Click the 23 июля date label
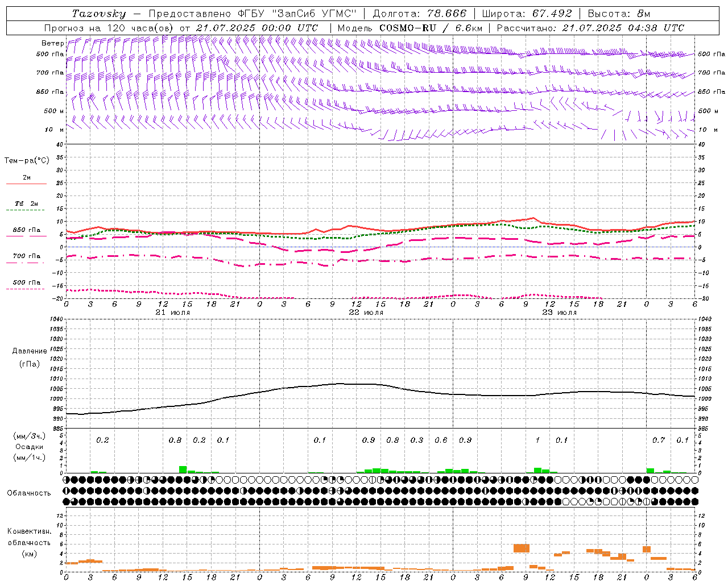Screen dimensions: 728x582 click(560, 313)
